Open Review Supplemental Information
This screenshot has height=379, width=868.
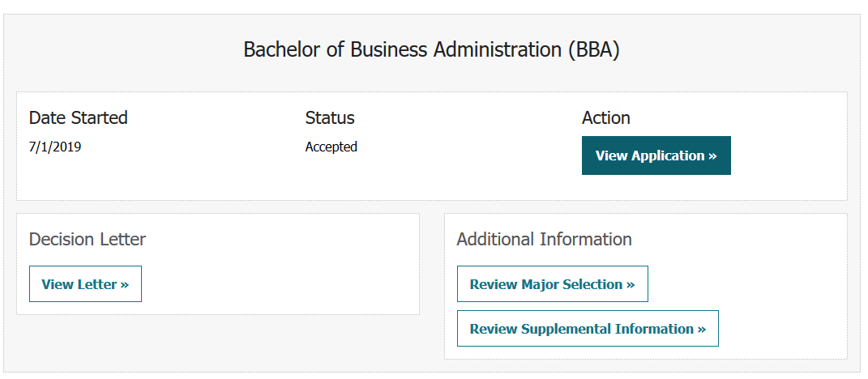587,329
